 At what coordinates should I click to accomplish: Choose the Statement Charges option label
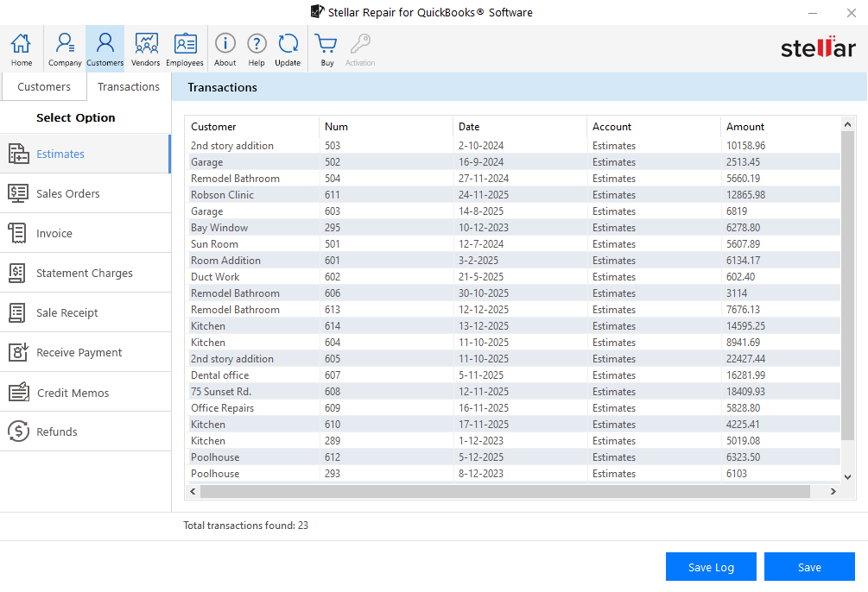click(85, 274)
